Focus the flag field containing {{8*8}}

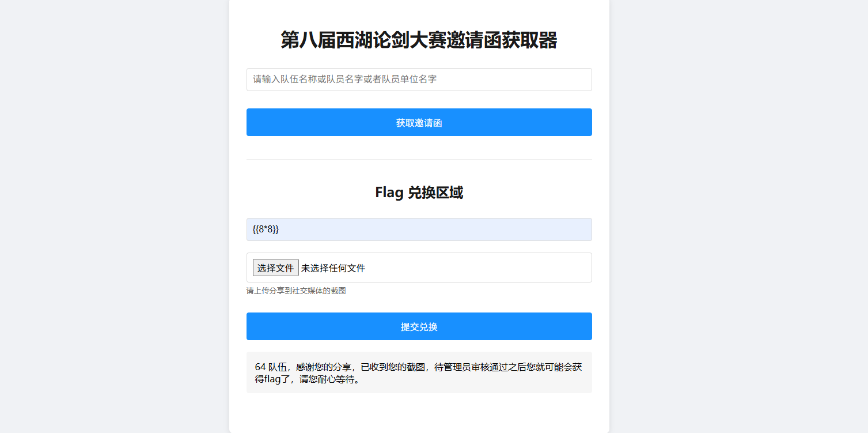[419, 229]
